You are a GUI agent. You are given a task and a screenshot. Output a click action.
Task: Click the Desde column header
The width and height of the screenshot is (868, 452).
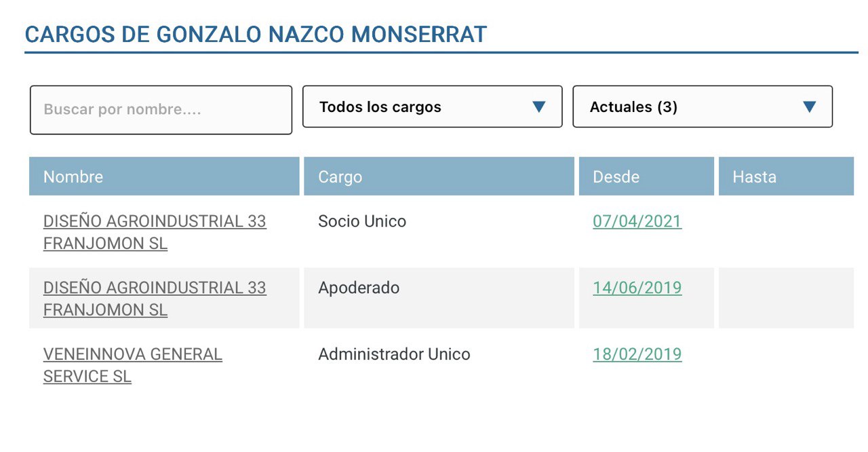pyautogui.click(x=616, y=177)
